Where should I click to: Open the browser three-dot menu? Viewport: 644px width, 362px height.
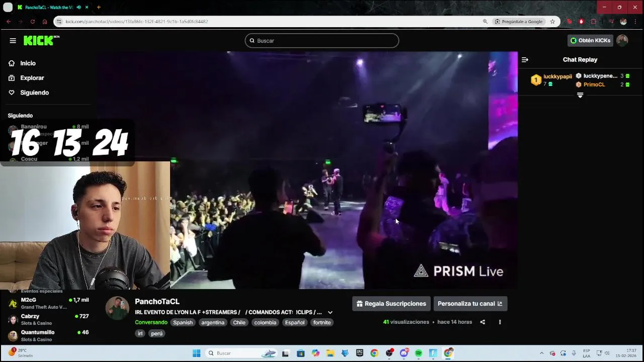coord(636,22)
